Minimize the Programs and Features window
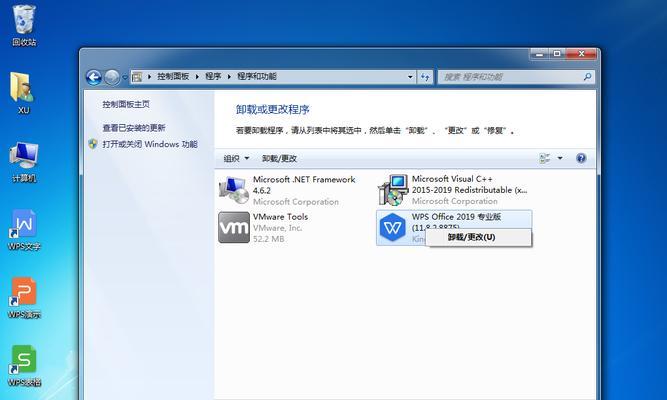The image size is (667, 400). 539,54
